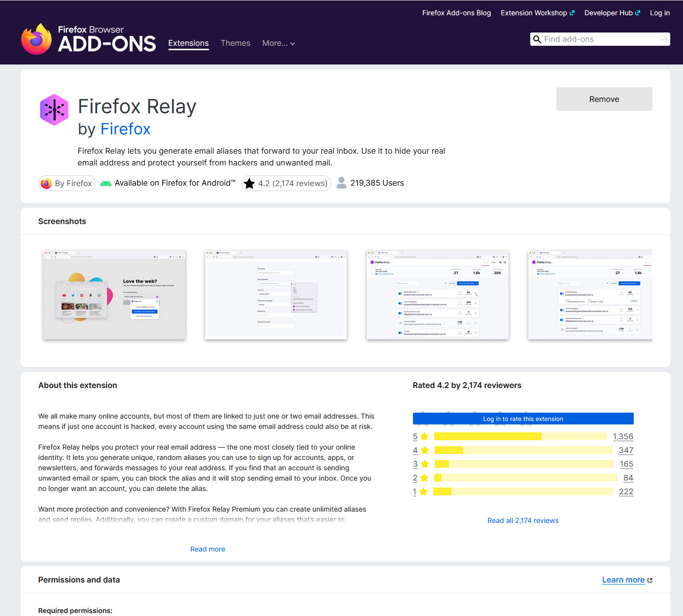Open the 84 two-star reviews count
Image resolution: width=683 pixels, height=616 pixels.
coord(628,478)
